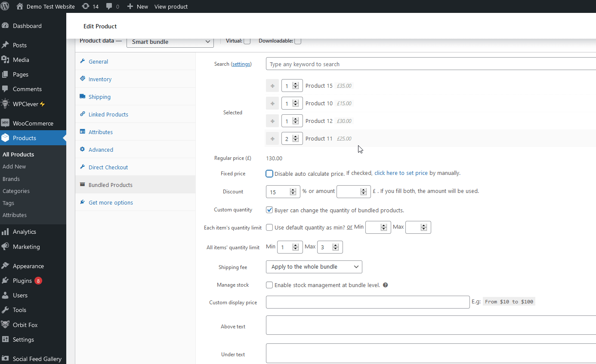The width and height of the screenshot is (596, 364).
Task: Click the search settings link
Action: click(x=241, y=64)
